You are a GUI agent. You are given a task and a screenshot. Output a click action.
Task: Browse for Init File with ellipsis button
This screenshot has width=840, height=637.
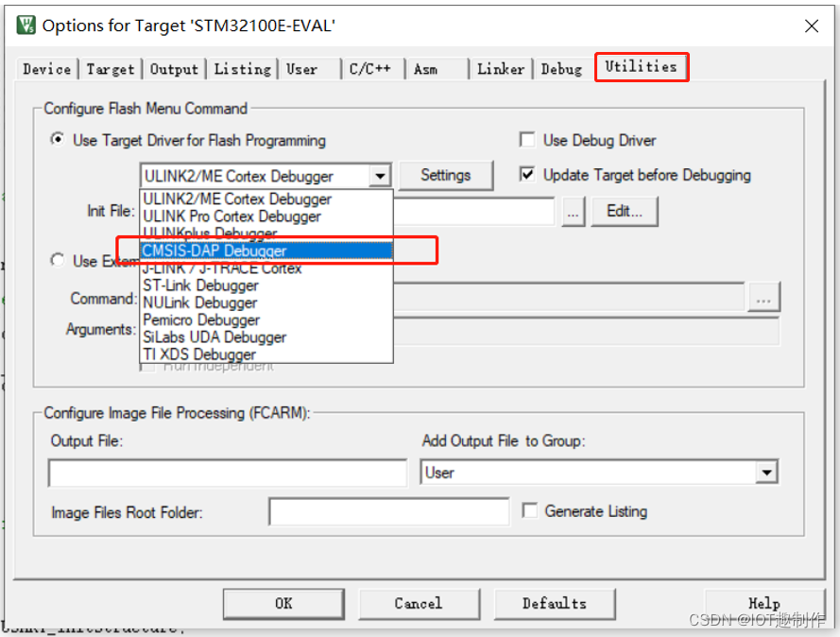tap(573, 212)
